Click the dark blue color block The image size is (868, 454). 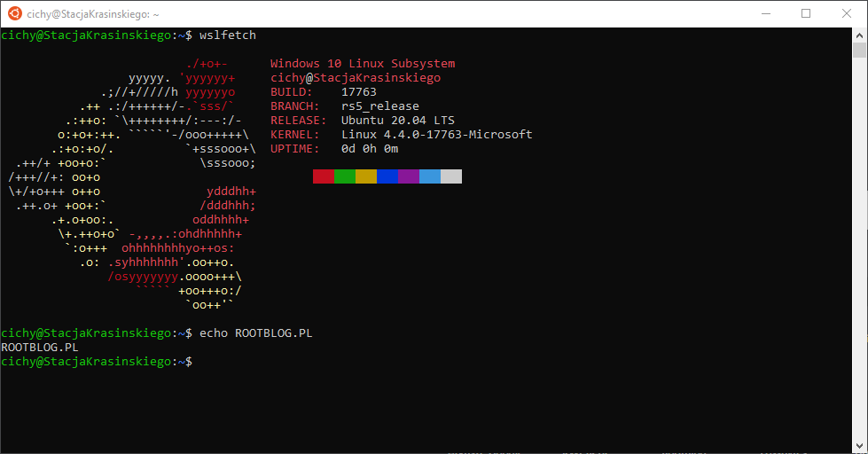pos(387,176)
